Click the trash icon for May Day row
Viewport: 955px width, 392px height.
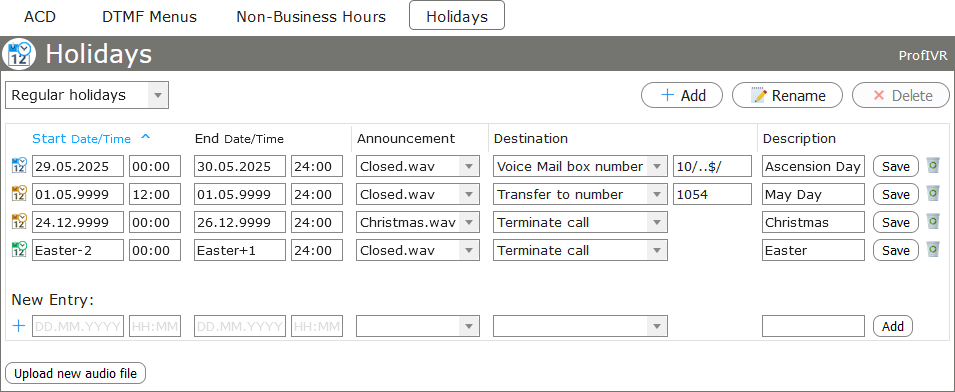pyautogui.click(x=933, y=194)
